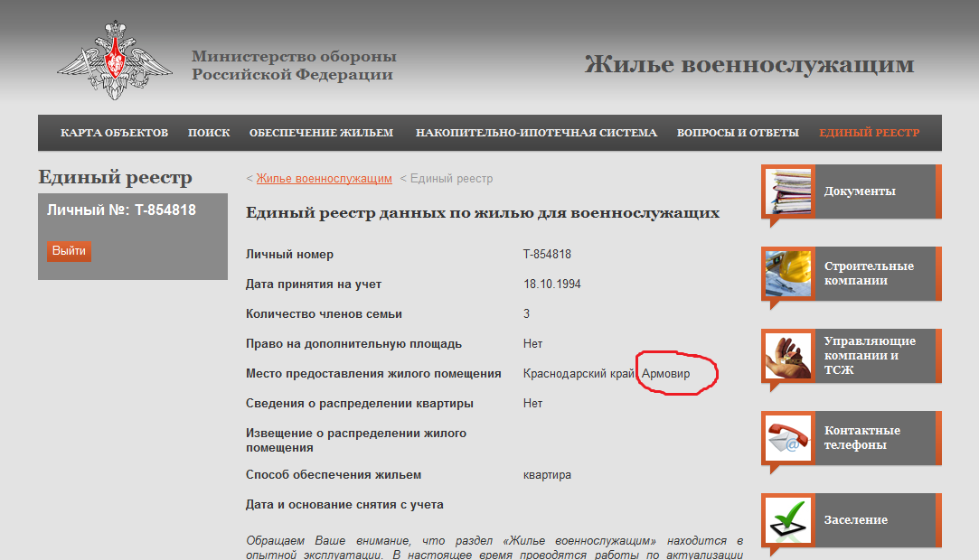Open Накопительно-ипотечная система menu item

[x=536, y=133]
